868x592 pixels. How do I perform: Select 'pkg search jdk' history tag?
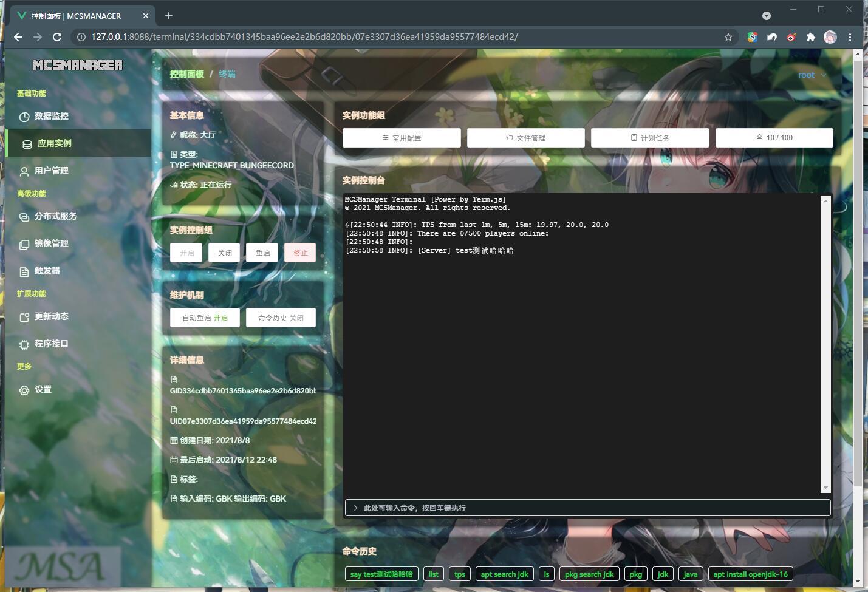(589, 574)
